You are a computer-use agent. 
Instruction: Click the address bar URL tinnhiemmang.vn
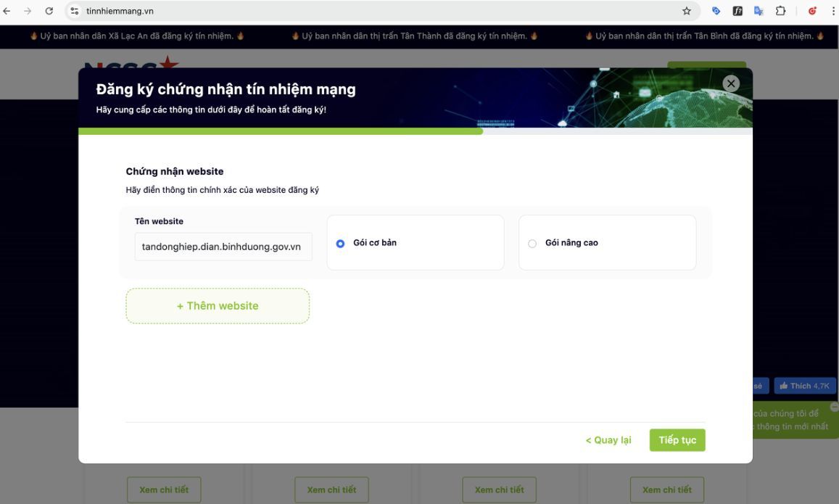point(120,11)
